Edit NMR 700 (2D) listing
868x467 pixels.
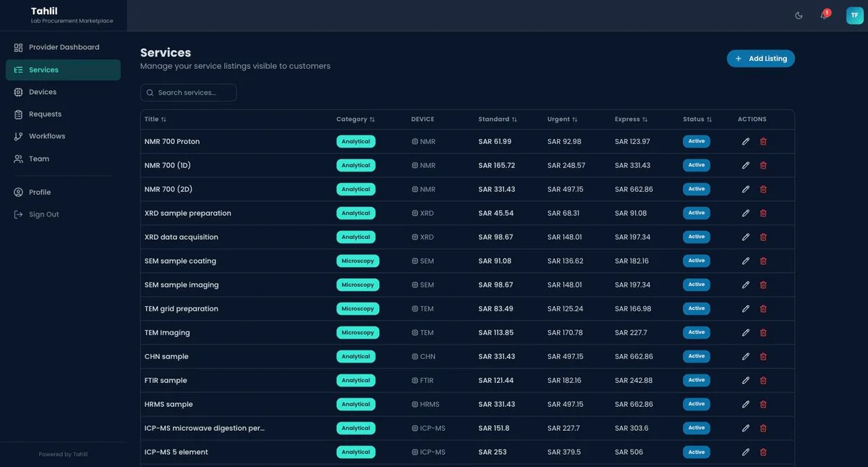point(746,189)
